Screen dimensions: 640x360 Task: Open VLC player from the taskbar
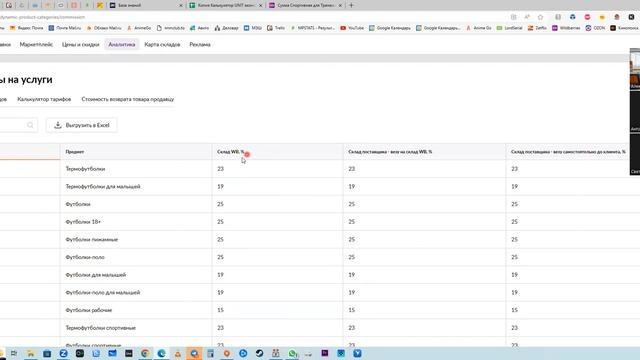pos(178,353)
